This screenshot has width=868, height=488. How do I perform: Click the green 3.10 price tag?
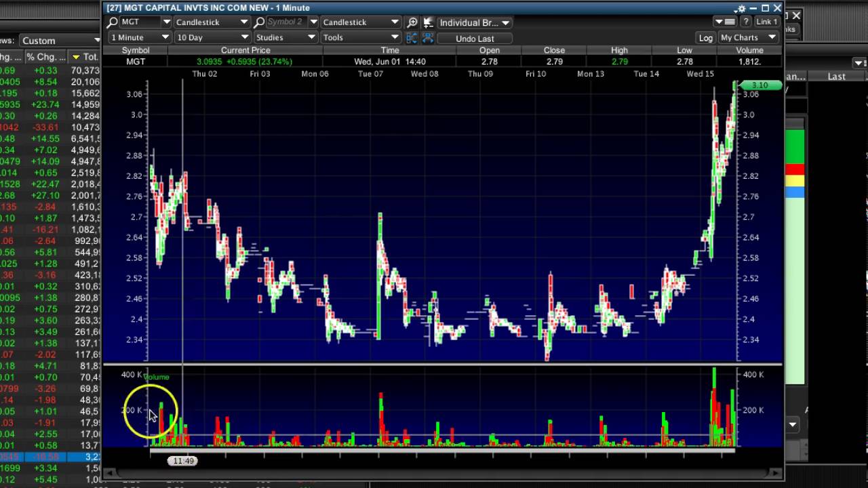(x=759, y=85)
